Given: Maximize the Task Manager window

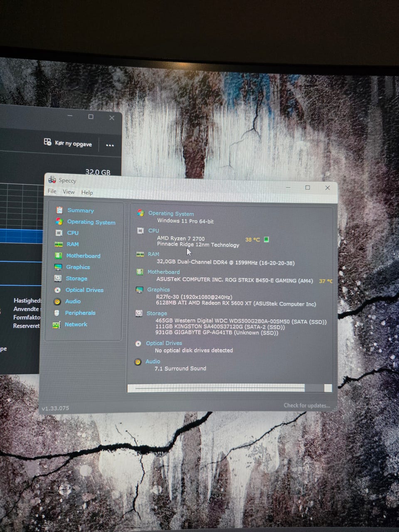Looking at the screenshot, I should click(91, 117).
